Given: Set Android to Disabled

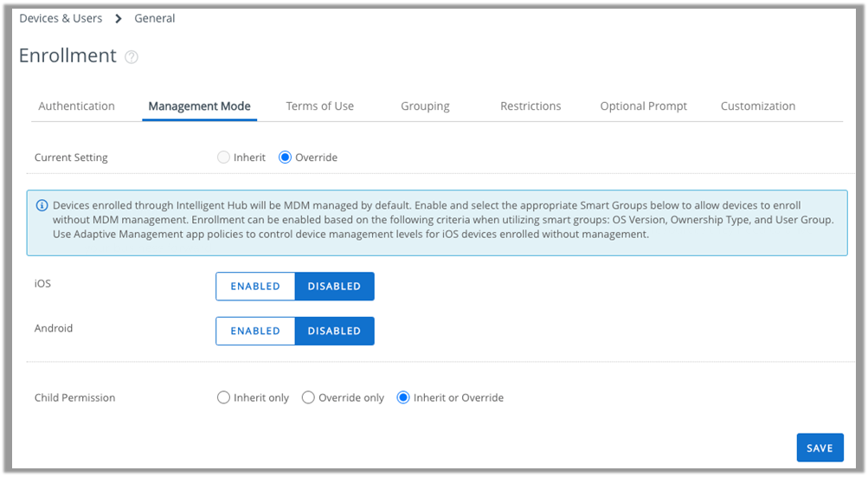Looking at the screenshot, I should [334, 331].
